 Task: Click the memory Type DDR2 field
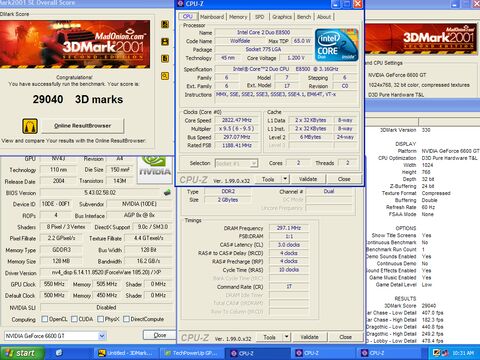(x=228, y=191)
